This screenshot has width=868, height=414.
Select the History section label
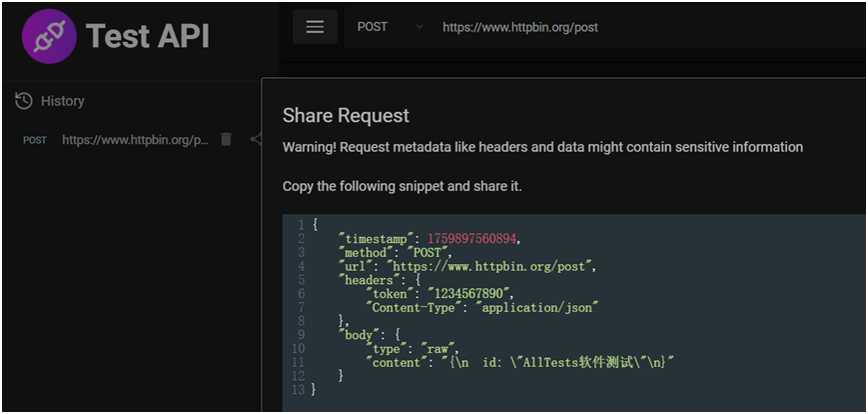click(x=62, y=101)
